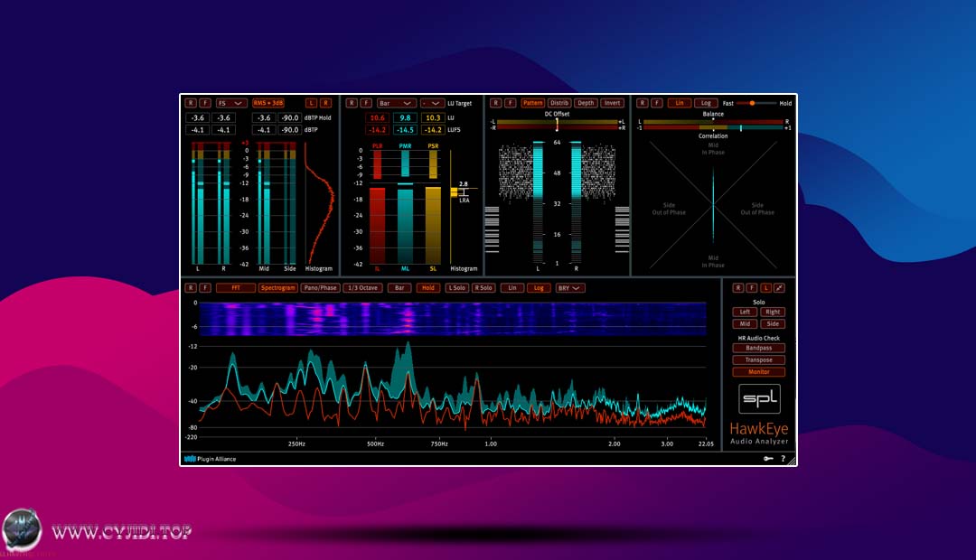Enable the Bar display in analyzer
The height and width of the screenshot is (560, 976).
click(399, 288)
